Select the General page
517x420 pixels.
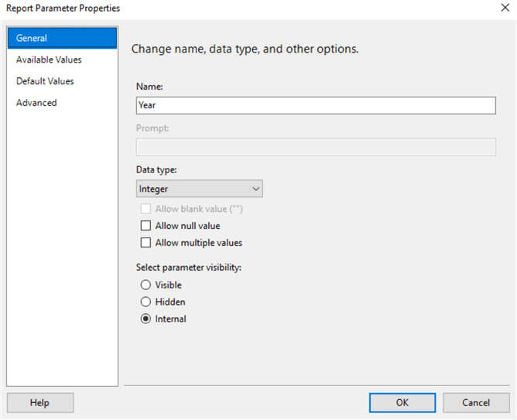pos(62,38)
